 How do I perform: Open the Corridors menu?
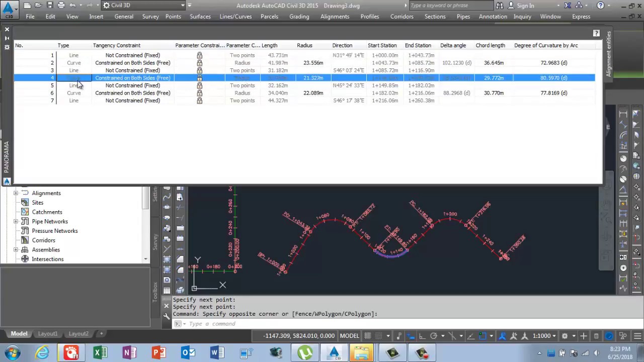(401, 17)
